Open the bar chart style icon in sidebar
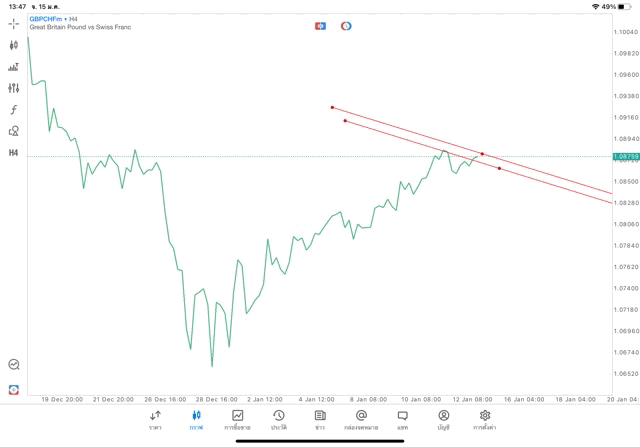Screen dimensions: 640x447 14,67
